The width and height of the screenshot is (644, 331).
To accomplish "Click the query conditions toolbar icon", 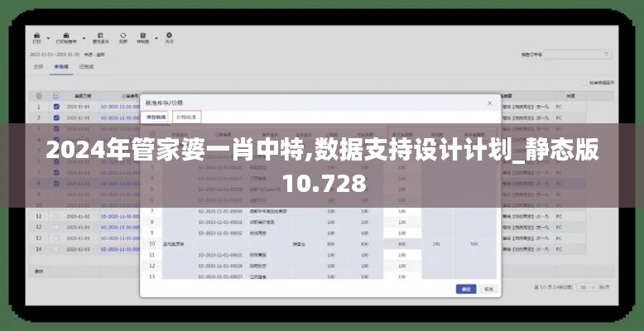I will tap(100, 36).
